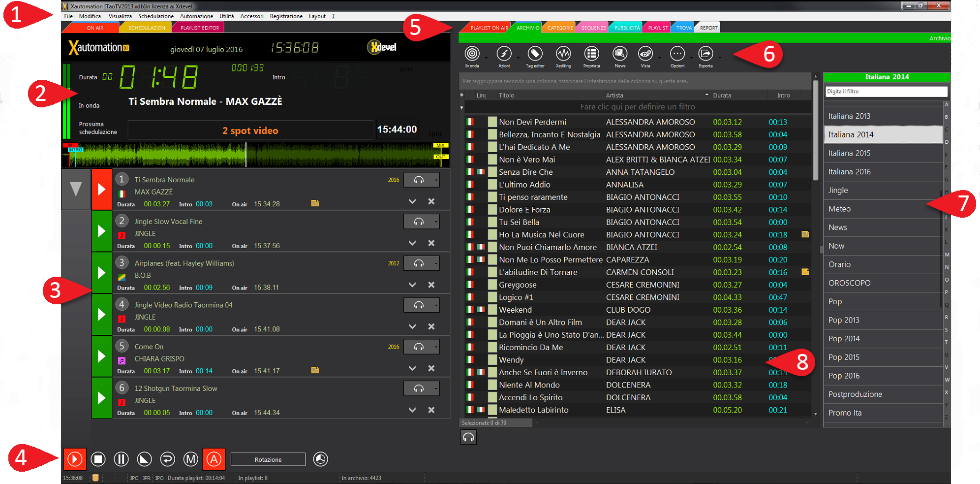The image size is (980, 484).
Task: Click the pie-clock icon beside Rotazione
Action: 321,459
